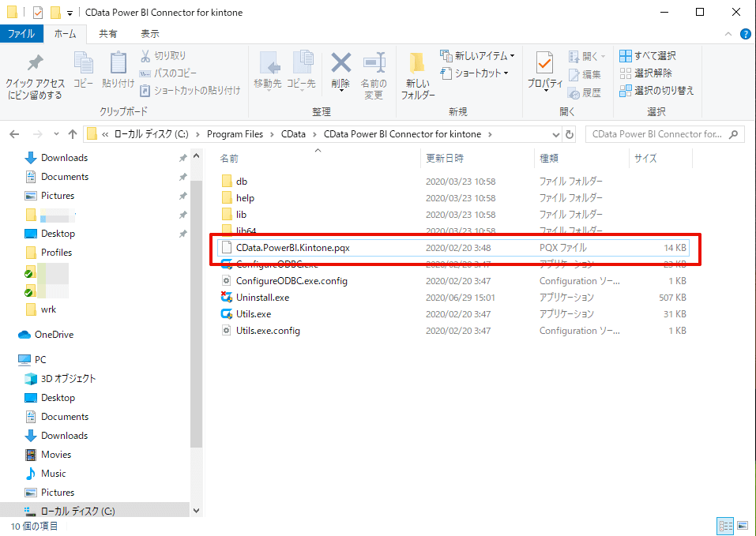Open New item (新しいアイテム) dropdown
Screen dimensions: 756x536
tap(477, 56)
